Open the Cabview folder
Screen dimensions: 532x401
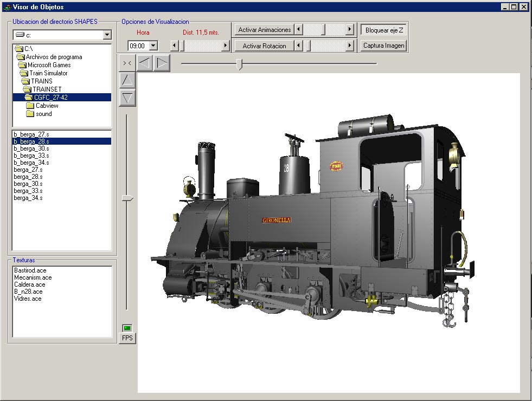coord(47,106)
